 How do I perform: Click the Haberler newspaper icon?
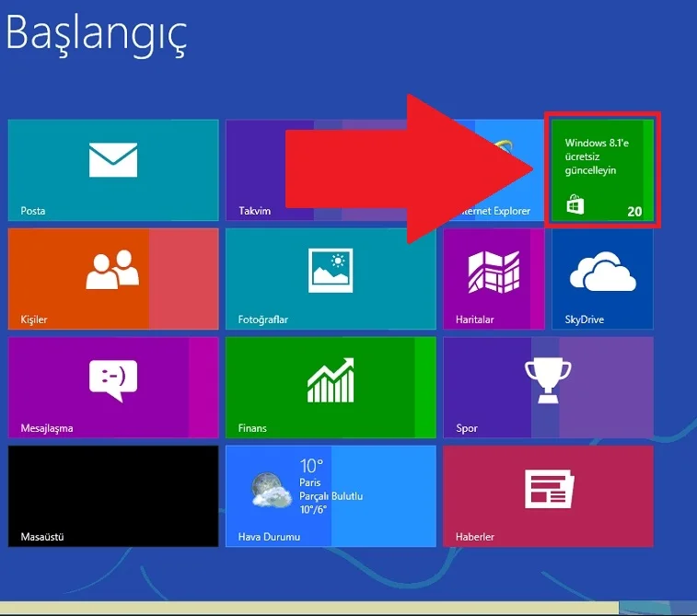(549, 488)
